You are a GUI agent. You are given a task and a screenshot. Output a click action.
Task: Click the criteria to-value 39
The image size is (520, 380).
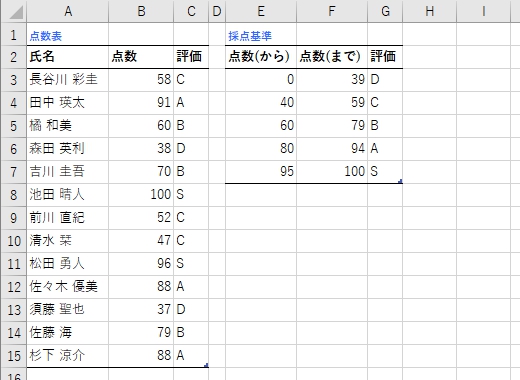click(x=332, y=80)
